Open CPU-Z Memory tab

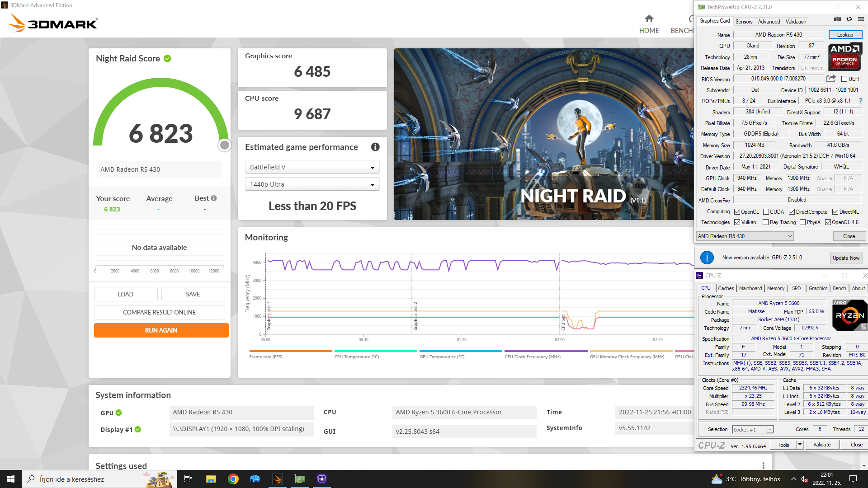(776, 288)
